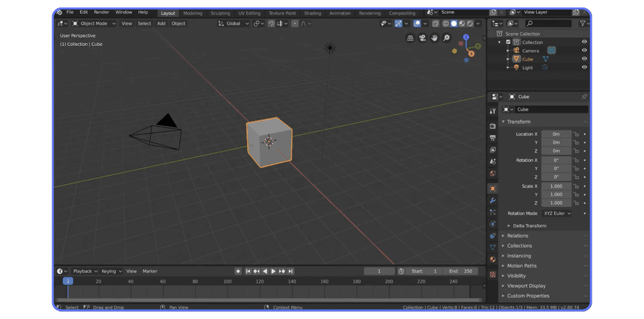Toggle Collection exclude checkbox in outliner
This screenshot has height=319, width=644.
tap(508, 42)
